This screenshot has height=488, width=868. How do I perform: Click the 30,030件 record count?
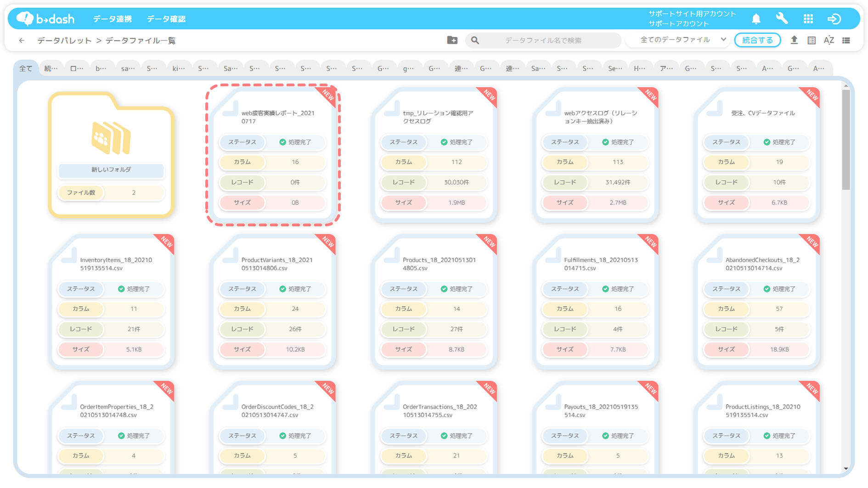click(457, 182)
